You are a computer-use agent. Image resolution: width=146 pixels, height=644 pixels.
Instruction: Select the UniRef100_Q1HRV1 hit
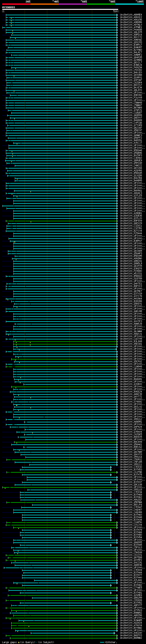[x=131, y=77]
